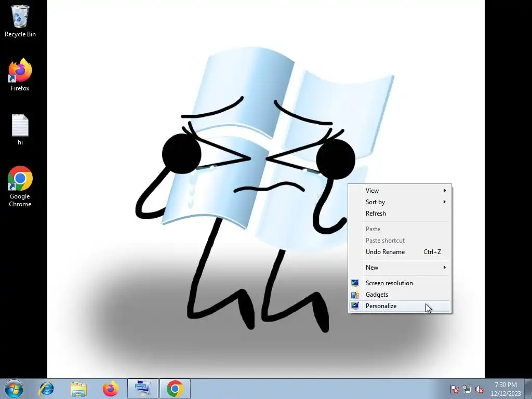The image size is (532, 399).
Task: Choose Undo Rename in the context menu
Action: click(400, 252)
